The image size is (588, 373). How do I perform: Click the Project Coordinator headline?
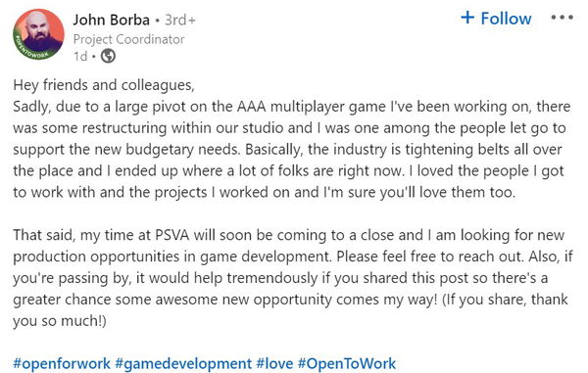pos(128,39)
